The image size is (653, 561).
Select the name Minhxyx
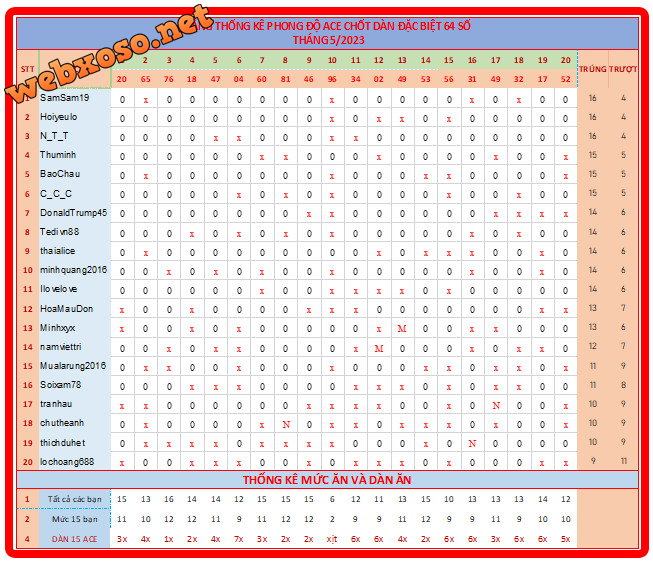pos(57,328)
